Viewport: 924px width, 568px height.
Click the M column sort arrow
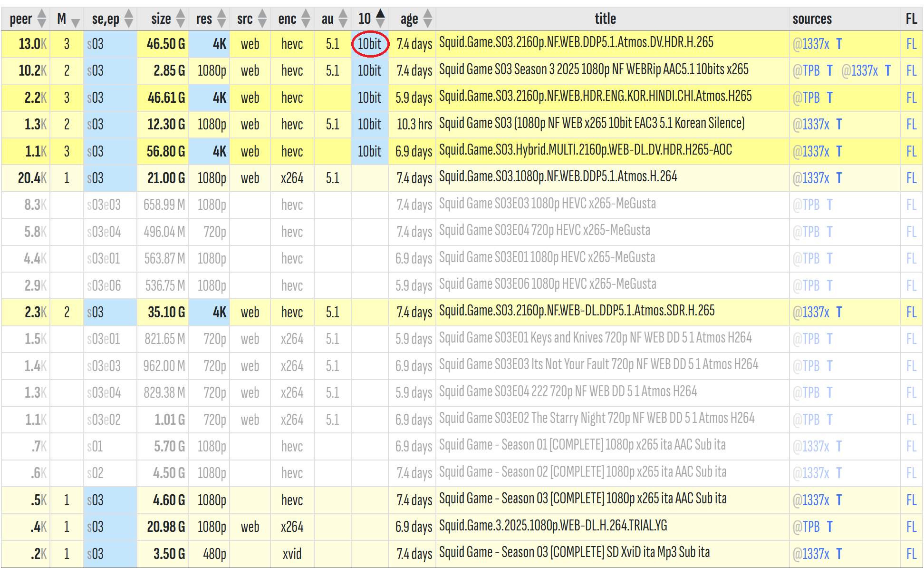[75, 21]
